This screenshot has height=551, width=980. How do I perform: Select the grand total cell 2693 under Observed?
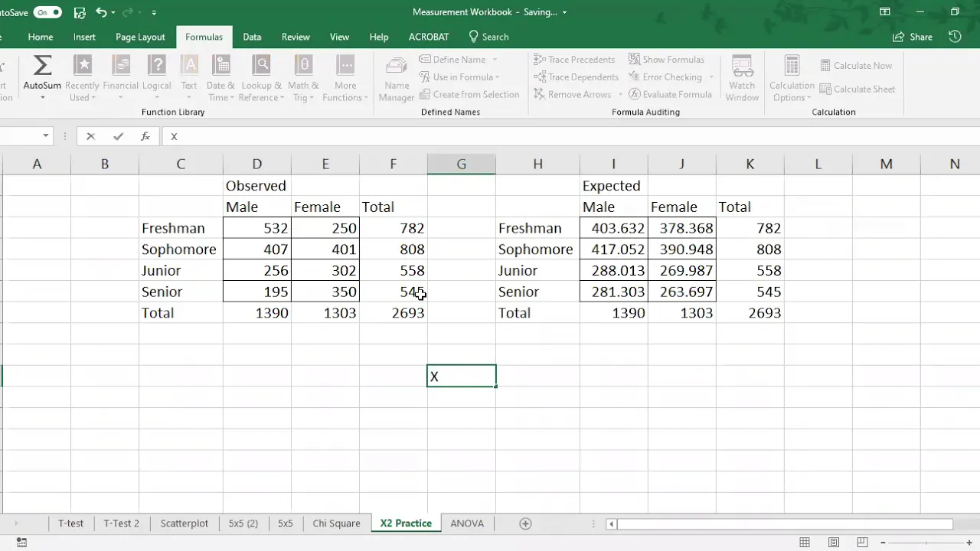coord(393,313)
